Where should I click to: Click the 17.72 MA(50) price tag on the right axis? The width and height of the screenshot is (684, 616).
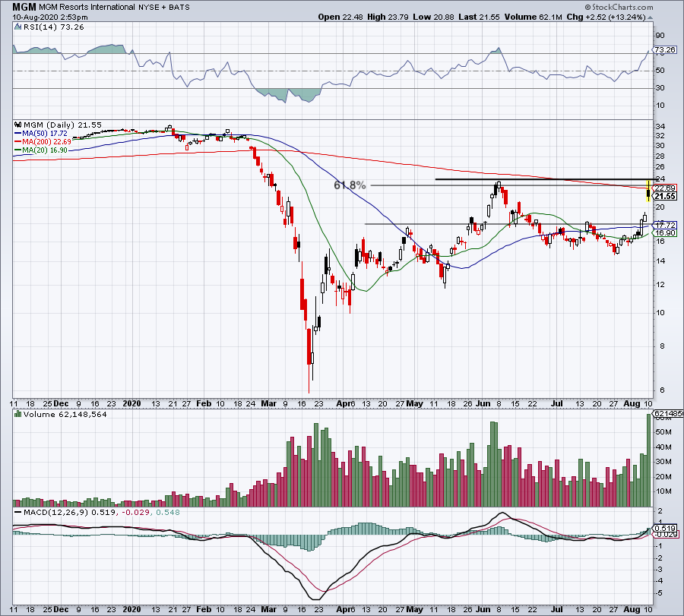(x=665, y=225)
